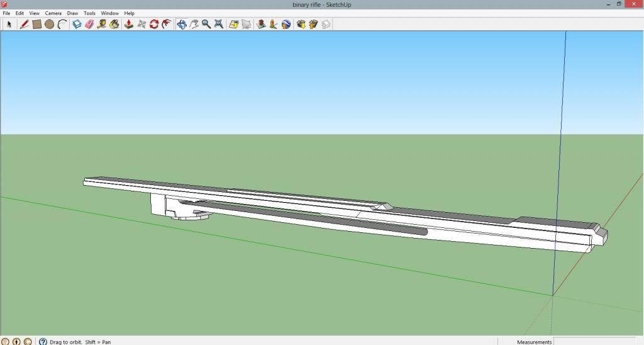The width and height of the screenshot is (644, 345).
Task: Click the Zoom Extents icon
Action: (219, 25)
